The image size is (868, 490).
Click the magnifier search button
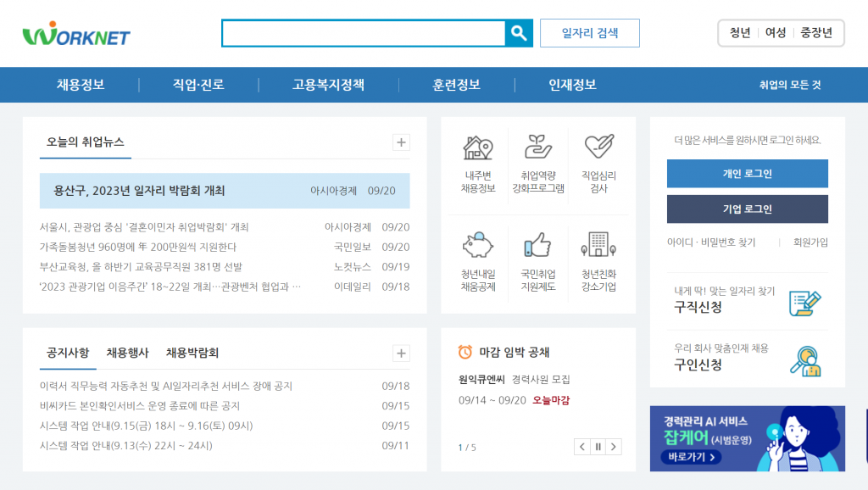(519, 33)
